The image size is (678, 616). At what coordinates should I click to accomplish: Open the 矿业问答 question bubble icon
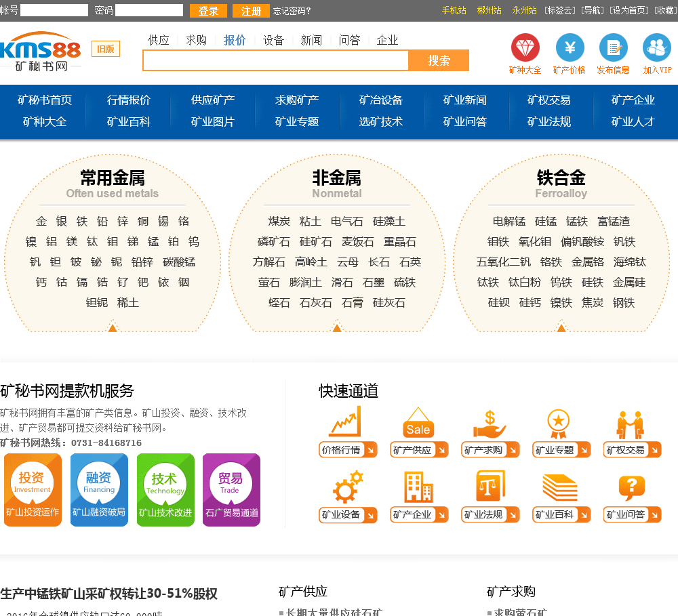point(631,489)
